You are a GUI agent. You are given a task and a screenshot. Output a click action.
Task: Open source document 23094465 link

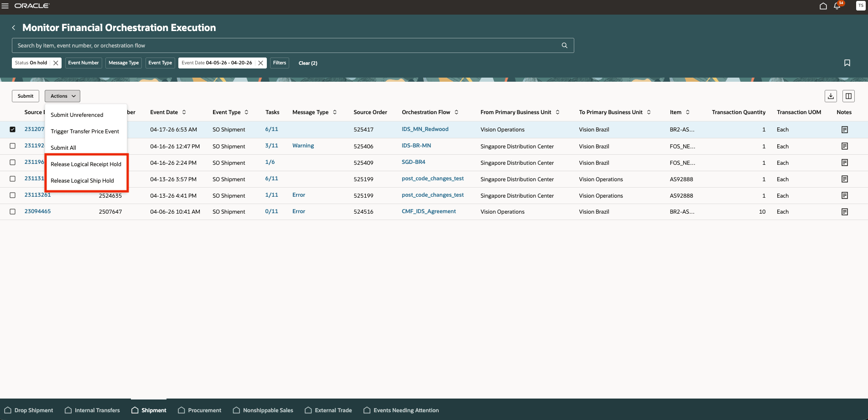(x=37, y=211)
